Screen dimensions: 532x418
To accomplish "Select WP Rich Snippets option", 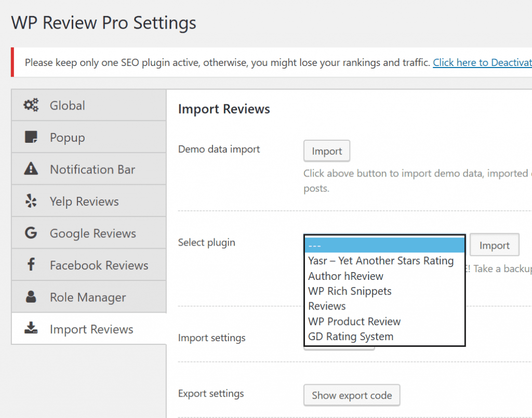I will (x=384, y=291).
